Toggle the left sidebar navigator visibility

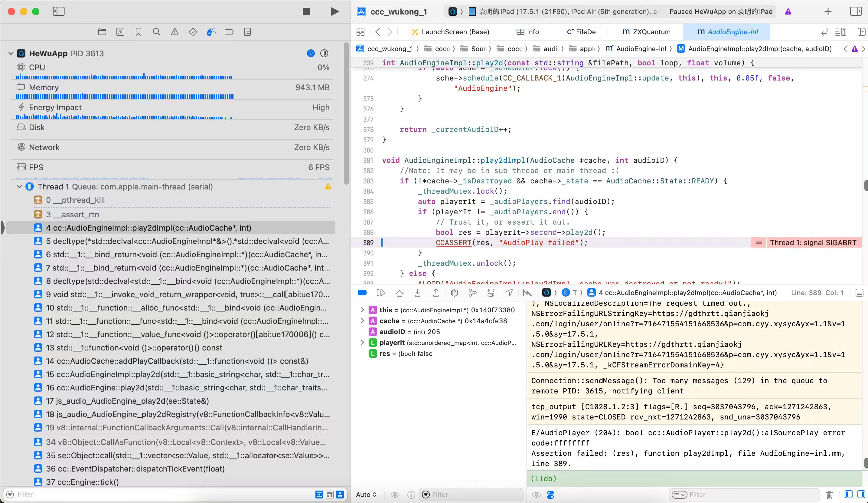(59, 12)
